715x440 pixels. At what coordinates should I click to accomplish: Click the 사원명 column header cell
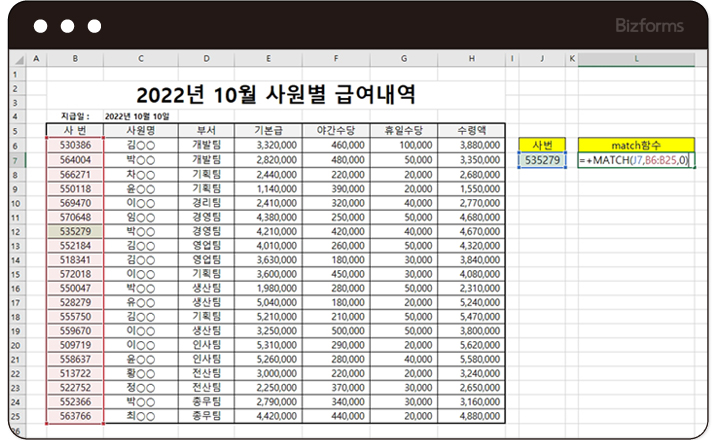pos(141,130)
